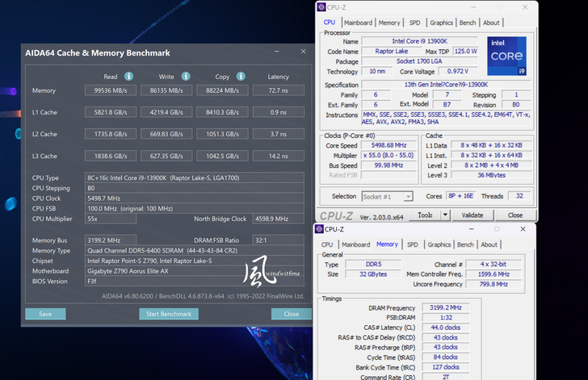Open the Bench tab in lower CPU-Z
This screenshot has width=588, height=380.
pos(465,244)
